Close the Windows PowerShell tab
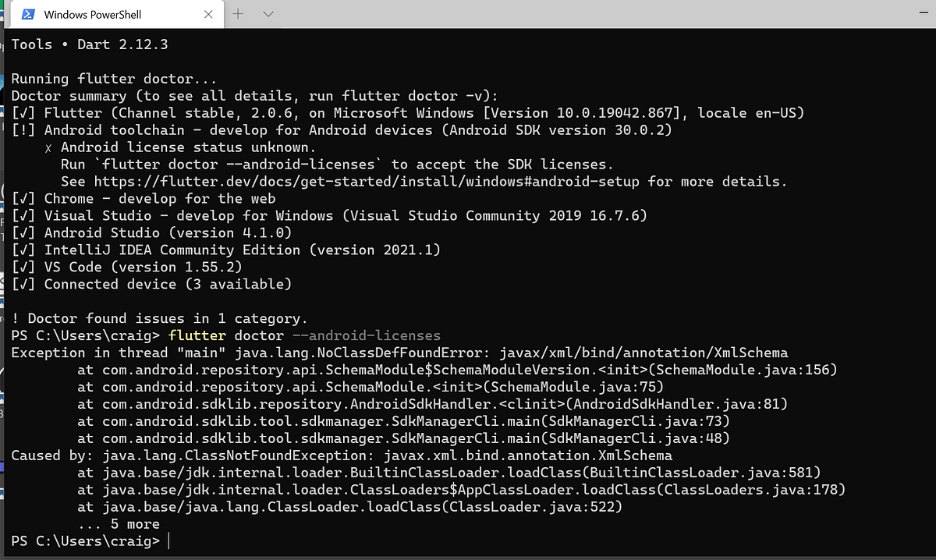 [x=207, y=14]
